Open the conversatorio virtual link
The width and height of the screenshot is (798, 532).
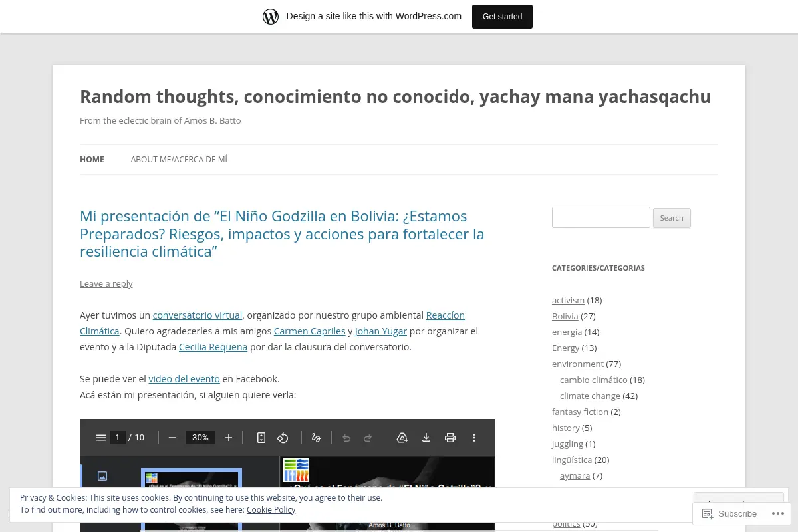click(x=198, y=315)
